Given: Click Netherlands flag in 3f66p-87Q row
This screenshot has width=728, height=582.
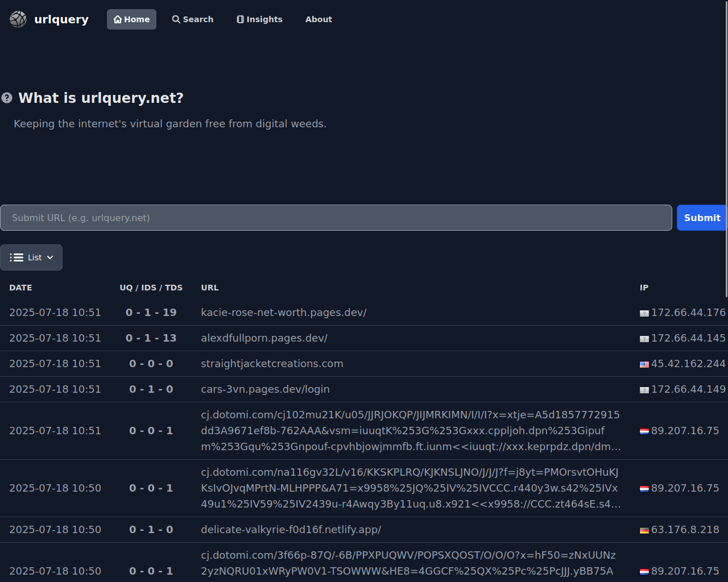Looking at the screenshot, I should coord(644,572).
